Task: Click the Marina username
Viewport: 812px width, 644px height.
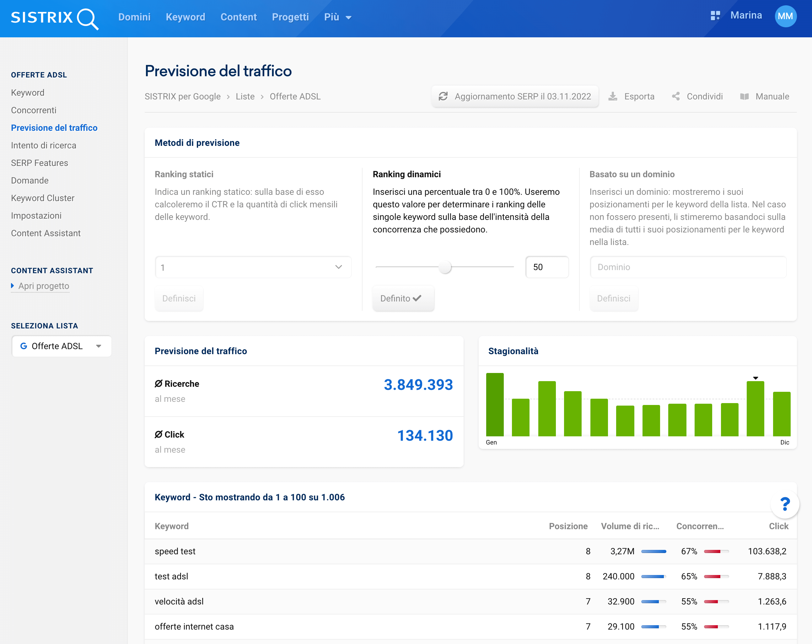Action: 746,15
